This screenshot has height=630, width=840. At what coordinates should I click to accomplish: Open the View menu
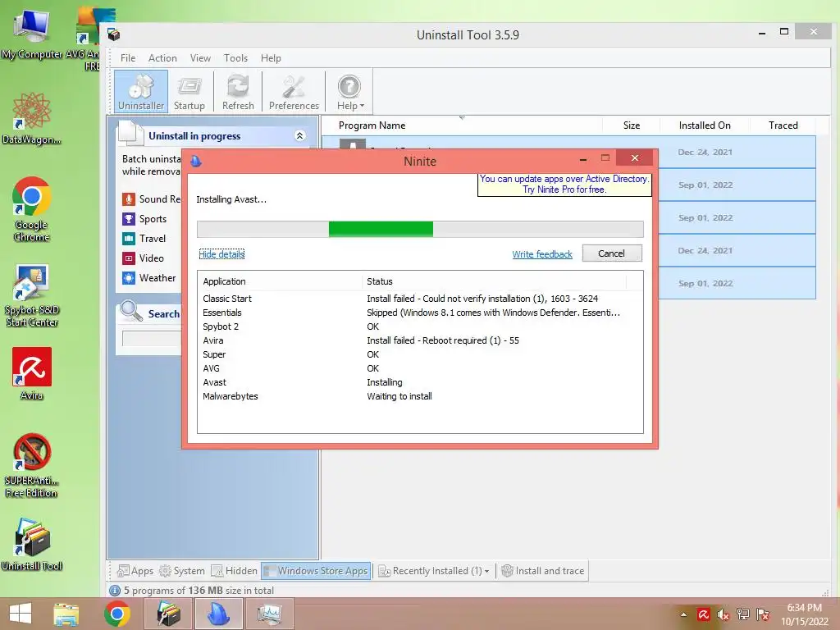[200, 58]
